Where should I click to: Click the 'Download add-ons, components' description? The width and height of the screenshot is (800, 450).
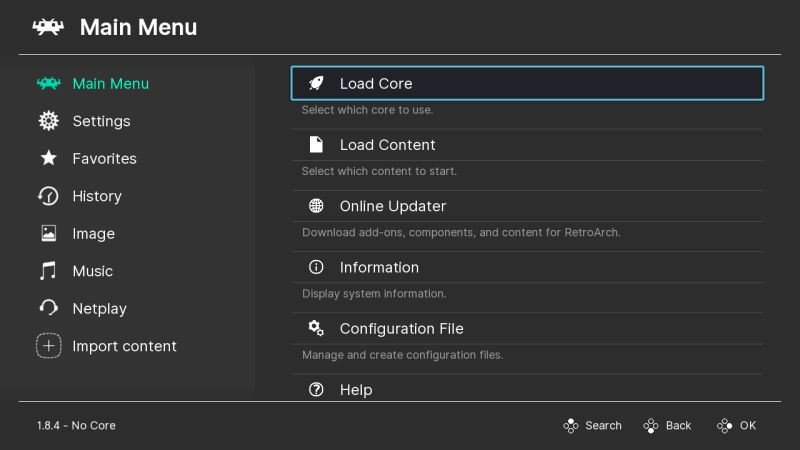pyautogui.click(x=461, y=232)
